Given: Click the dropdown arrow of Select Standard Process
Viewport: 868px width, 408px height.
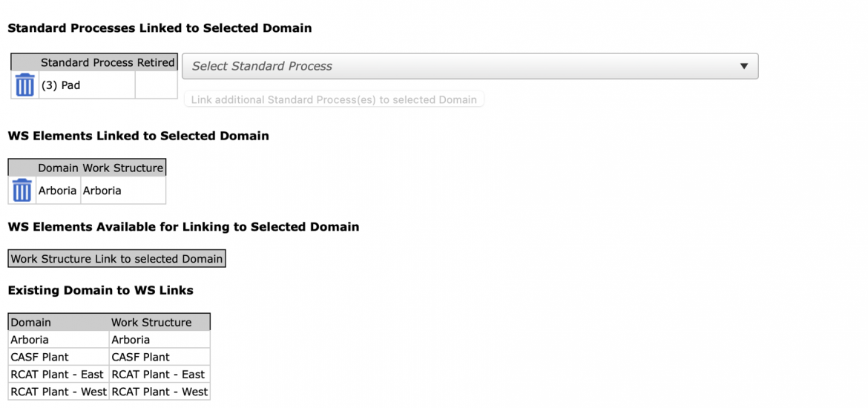Looking at the screenshot, I should (744, 67).
